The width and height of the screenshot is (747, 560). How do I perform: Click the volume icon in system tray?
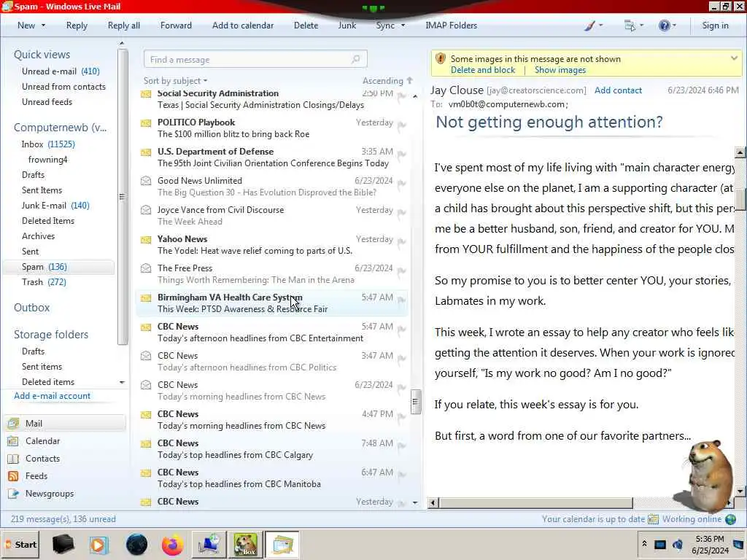click(677, 544)
